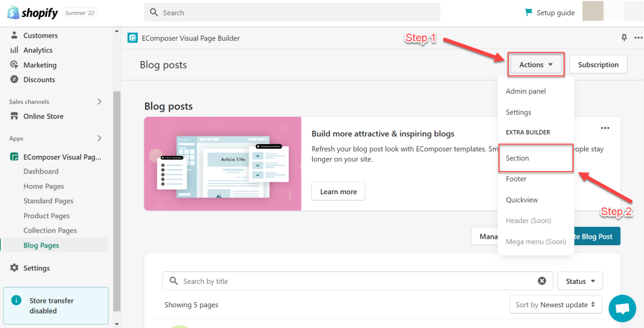Viewport: 644px width, 328px height.
Task: Click the sidebar vertical scrollbar thumb
Action: click(x=116, y=201)
